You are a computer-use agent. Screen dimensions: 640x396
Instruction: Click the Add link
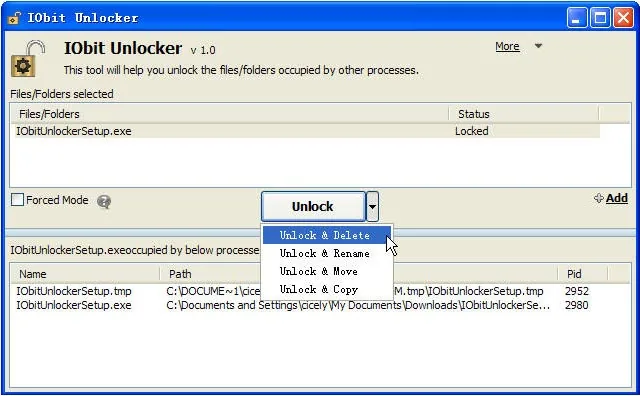(x=617, y=198)
